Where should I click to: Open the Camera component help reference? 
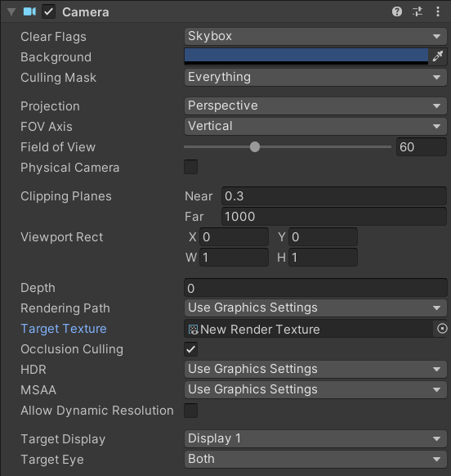tap(397, 11)
